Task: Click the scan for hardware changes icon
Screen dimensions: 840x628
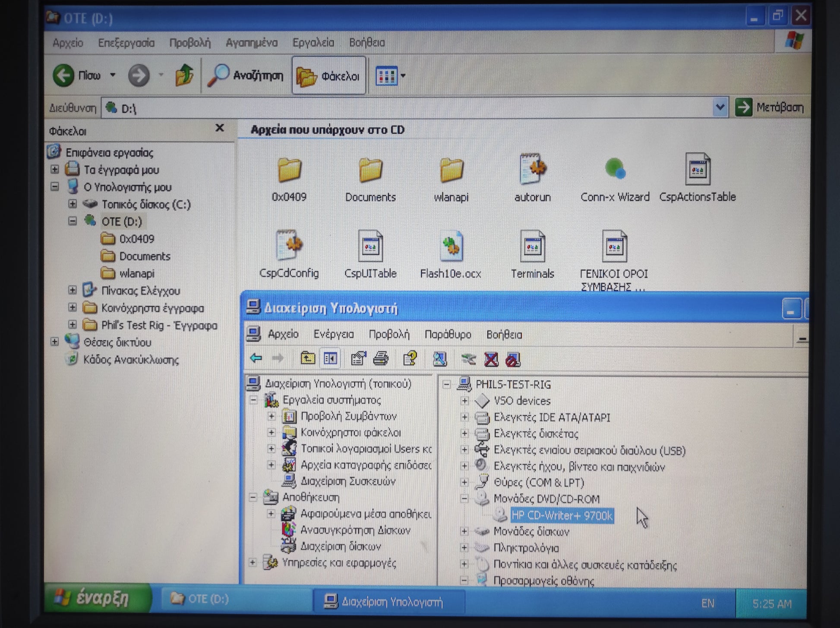Action: 440,358
